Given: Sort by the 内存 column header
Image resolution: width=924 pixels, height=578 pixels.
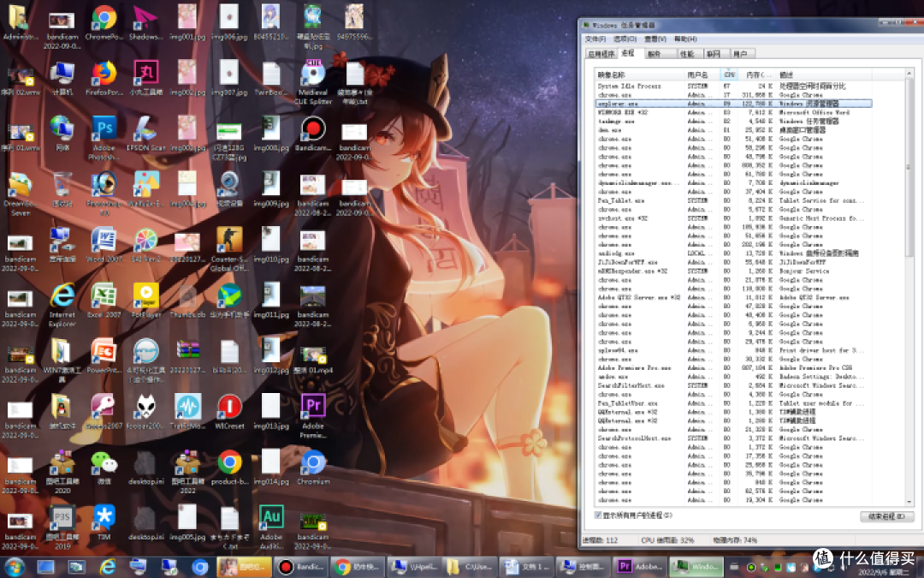Looking at the screenshot, I should pos(756,74).
